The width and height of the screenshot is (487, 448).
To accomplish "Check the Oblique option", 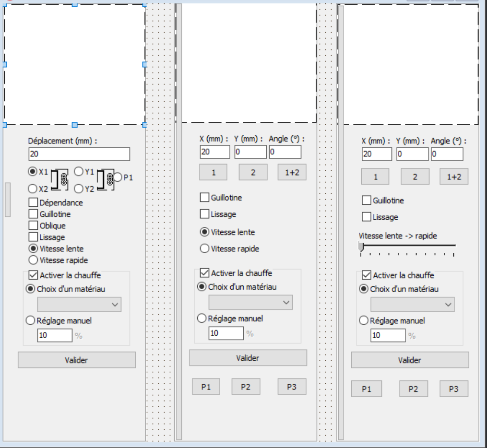I will (33, 226).
